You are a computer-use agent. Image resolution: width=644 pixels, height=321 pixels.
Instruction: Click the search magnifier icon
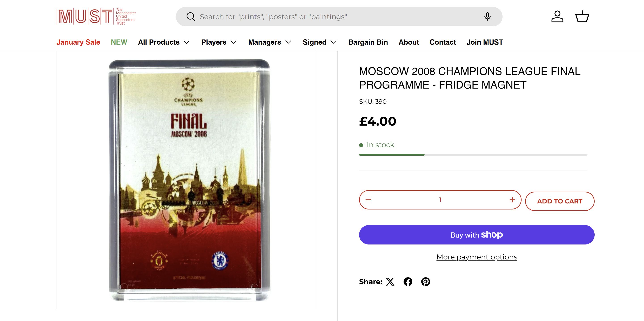(x=191, y=17)
